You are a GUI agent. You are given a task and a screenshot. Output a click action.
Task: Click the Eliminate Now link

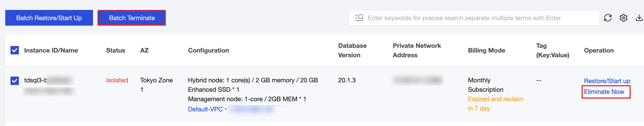604,92
